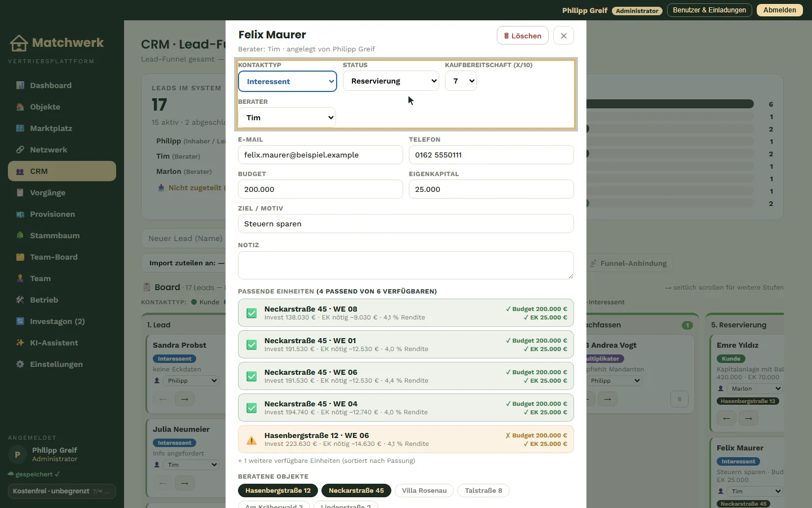Open the Kaufbereitschaft dropdown showing 7

point(461,81)
